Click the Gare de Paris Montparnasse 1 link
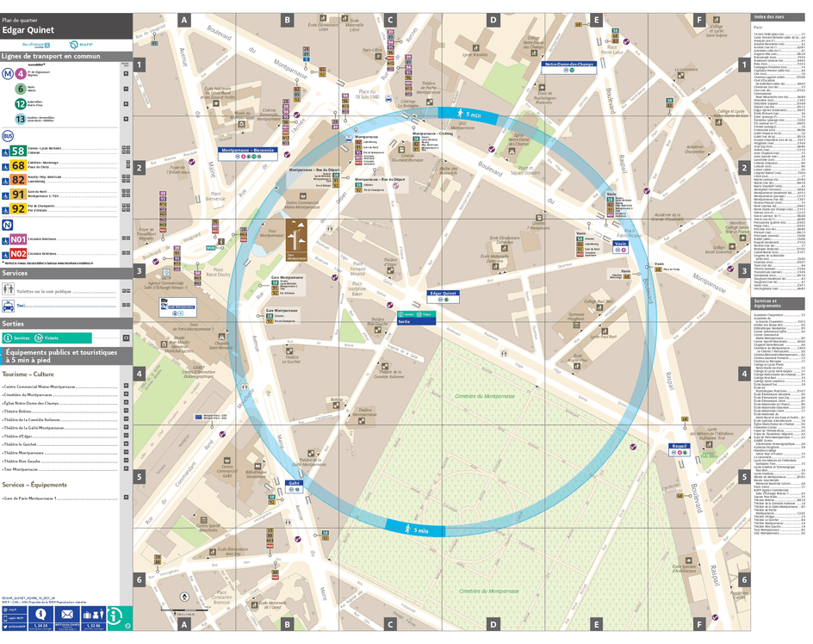813x644 pixels. click(x=31, y=497)
